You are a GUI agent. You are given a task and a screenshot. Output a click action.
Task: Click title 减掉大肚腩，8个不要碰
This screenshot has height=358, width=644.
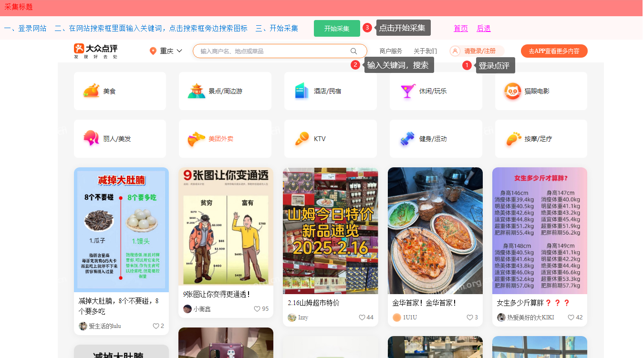click(x=119, y=306)
